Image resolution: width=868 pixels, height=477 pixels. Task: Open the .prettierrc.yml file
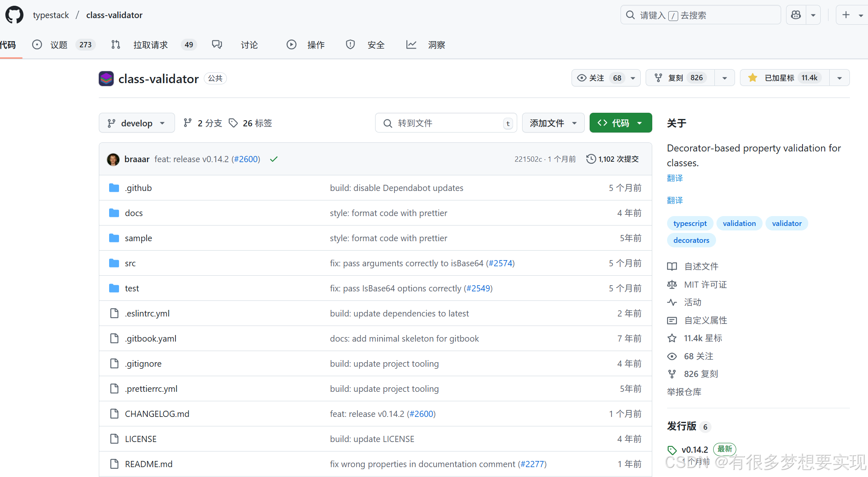(151, 389)
